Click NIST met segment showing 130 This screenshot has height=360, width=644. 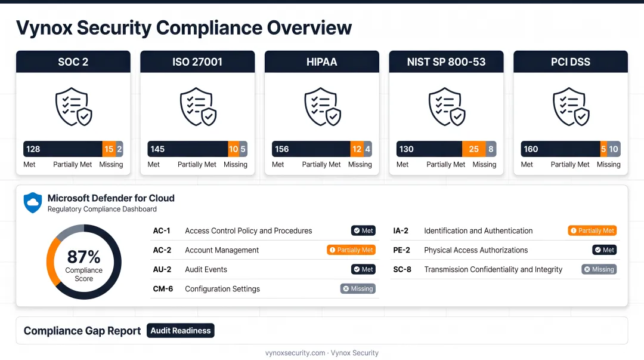429,149
